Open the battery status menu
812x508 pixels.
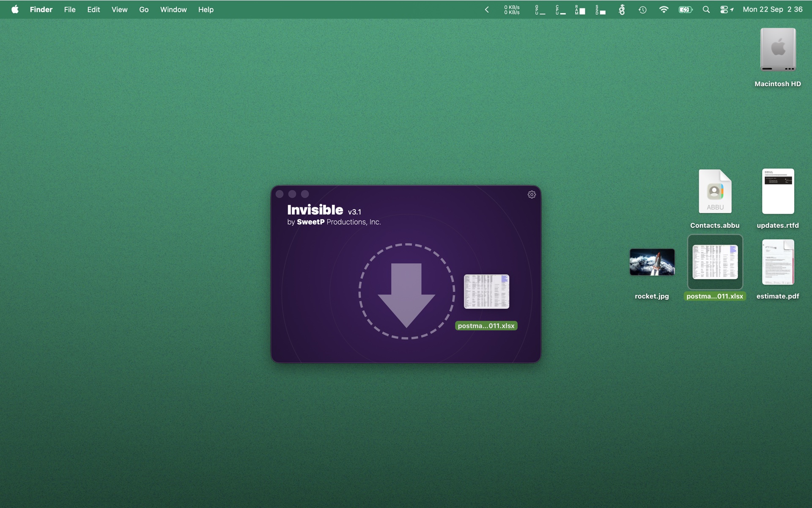tap(686, 9)
